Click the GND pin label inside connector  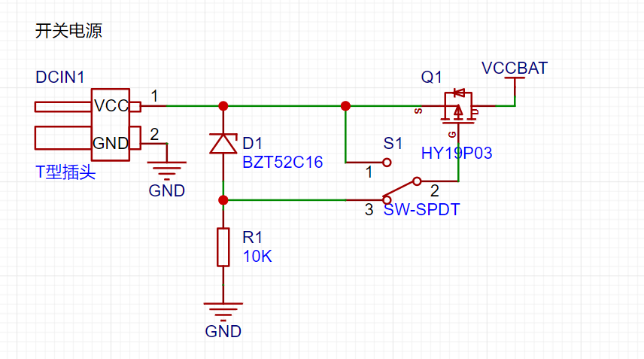tap(111, 143)
